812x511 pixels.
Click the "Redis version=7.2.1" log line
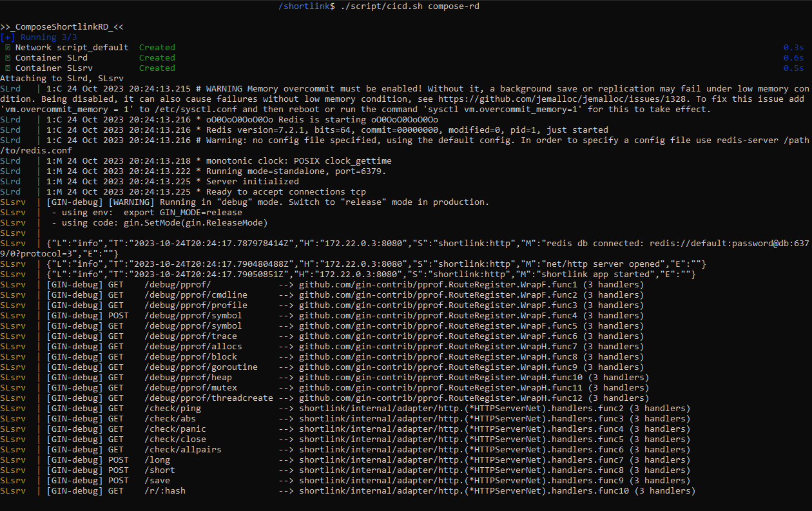click(304, 130)
